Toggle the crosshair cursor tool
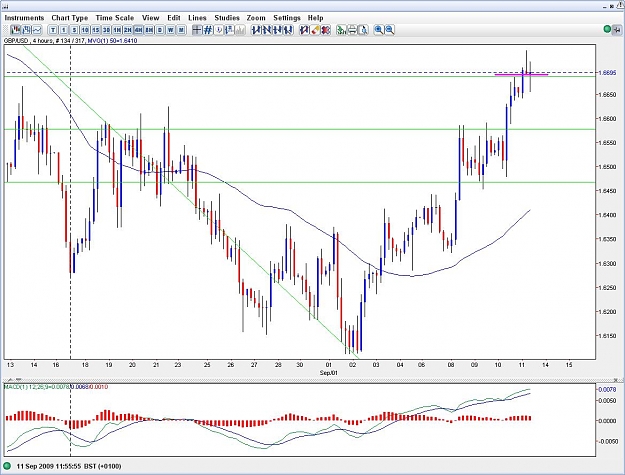 click(x=197, y=30)
